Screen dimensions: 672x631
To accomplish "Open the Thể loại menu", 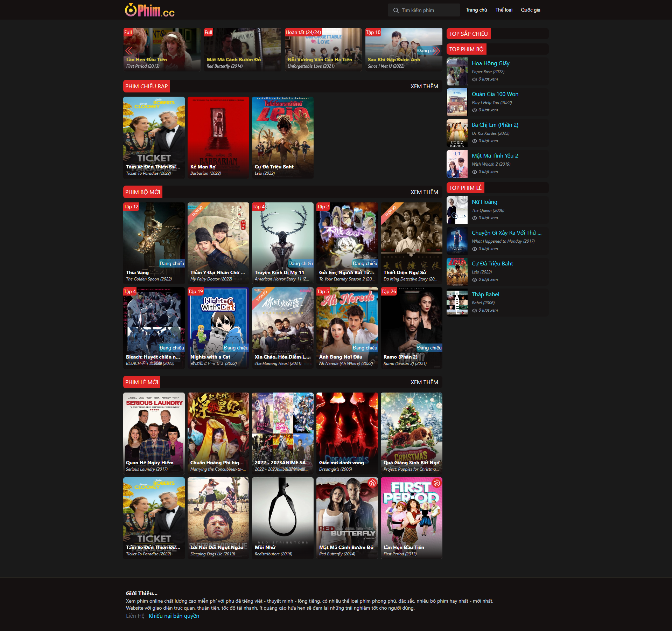I will [504, 10].
